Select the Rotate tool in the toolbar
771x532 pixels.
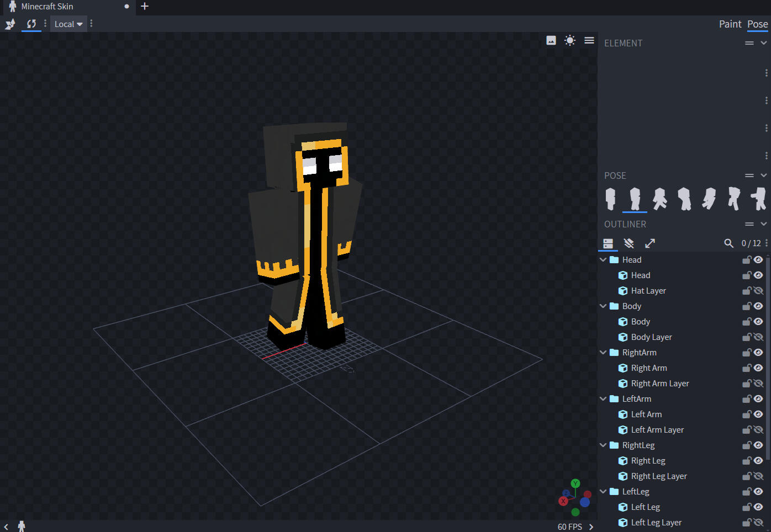tap(31, 24)
